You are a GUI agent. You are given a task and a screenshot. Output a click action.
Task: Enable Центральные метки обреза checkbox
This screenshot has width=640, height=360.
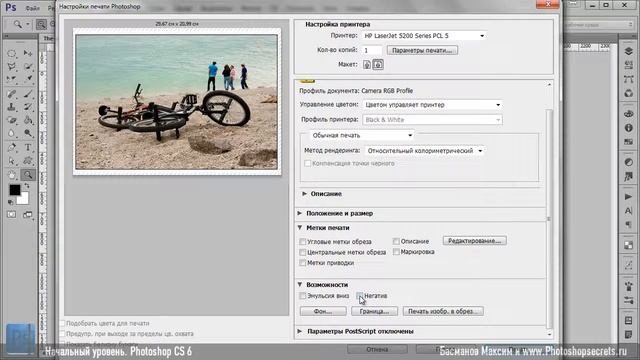click(302, 252)
